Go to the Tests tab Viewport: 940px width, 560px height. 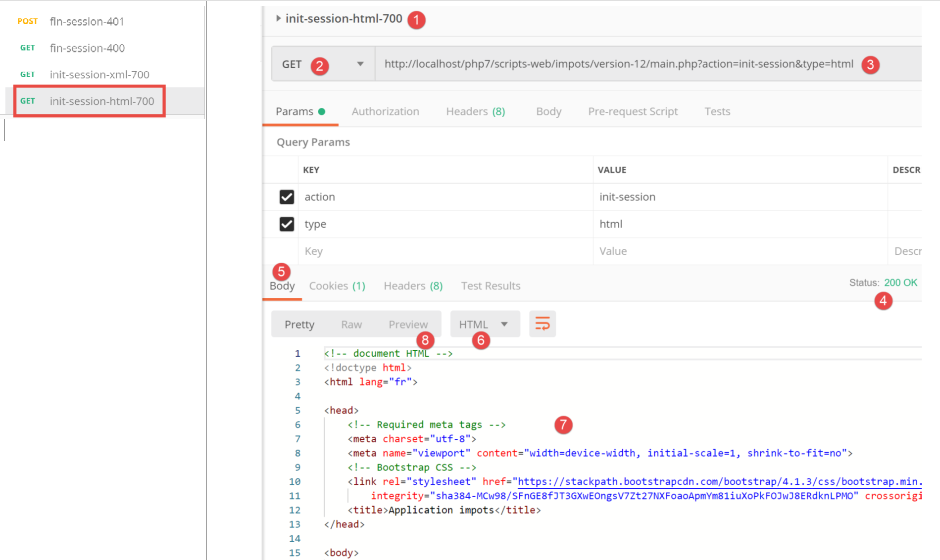click(x=717, y=111)
